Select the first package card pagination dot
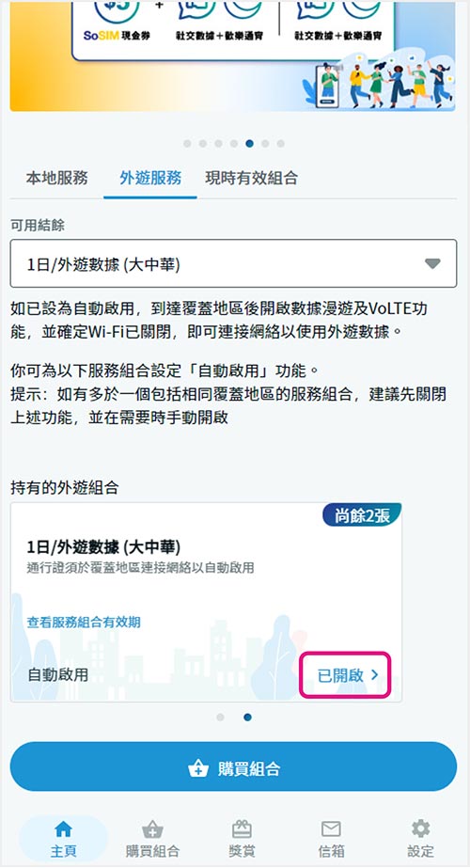 (x=220, y=718)
